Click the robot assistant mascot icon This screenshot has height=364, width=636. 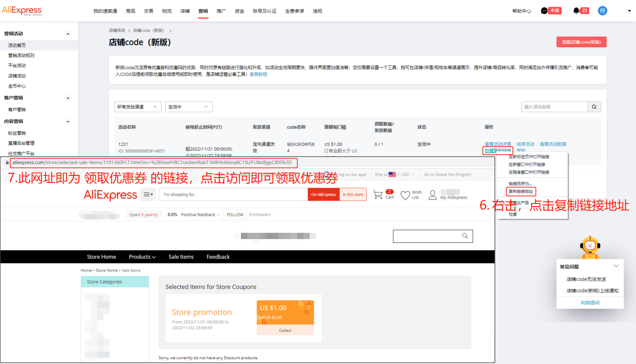click(590, 247)
